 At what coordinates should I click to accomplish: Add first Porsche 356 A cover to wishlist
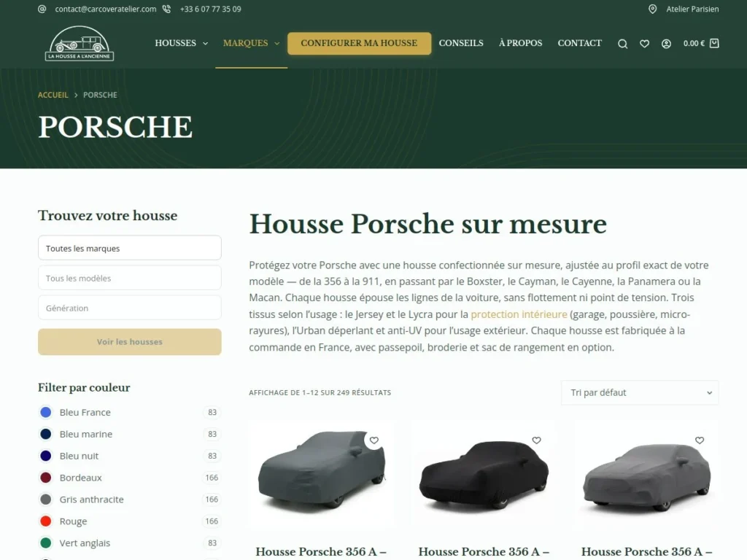374,440
